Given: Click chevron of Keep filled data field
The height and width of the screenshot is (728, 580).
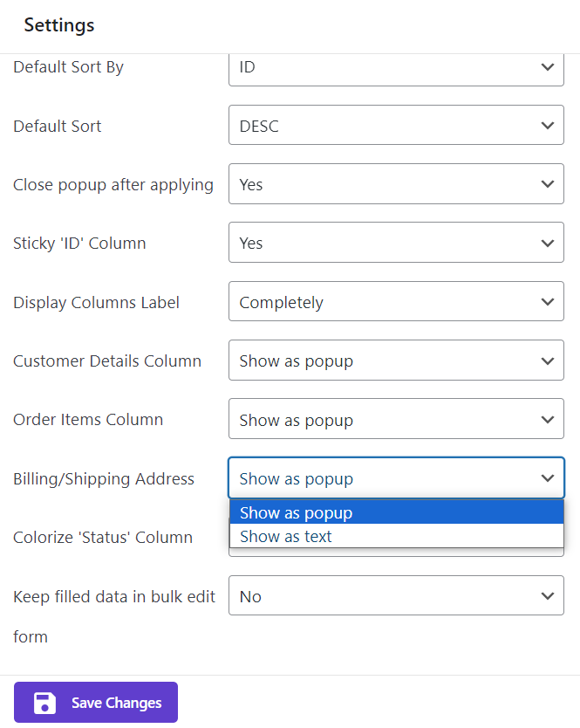Looking at the screenshot, I should (x=547, y=596).
